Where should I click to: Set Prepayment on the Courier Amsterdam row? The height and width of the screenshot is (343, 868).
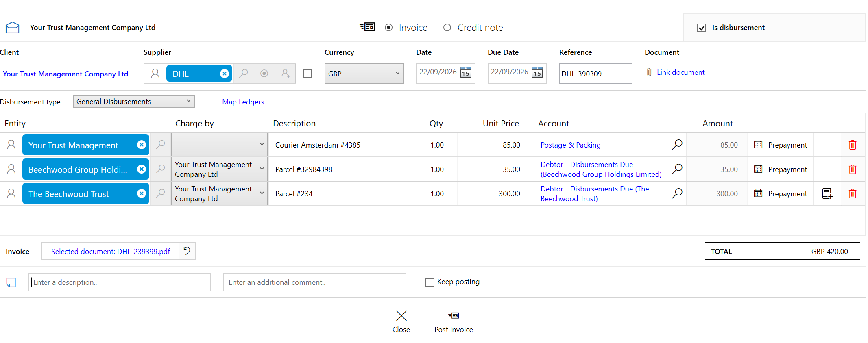(x=780, y=145)
